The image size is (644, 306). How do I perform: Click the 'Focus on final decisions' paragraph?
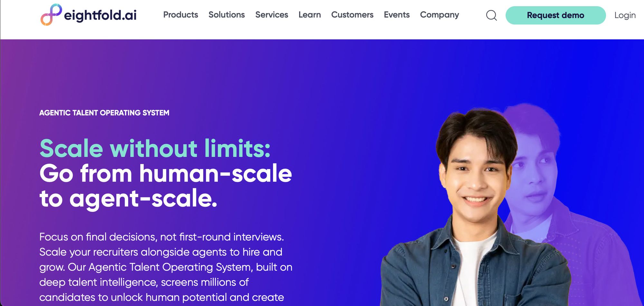point(166,267)
